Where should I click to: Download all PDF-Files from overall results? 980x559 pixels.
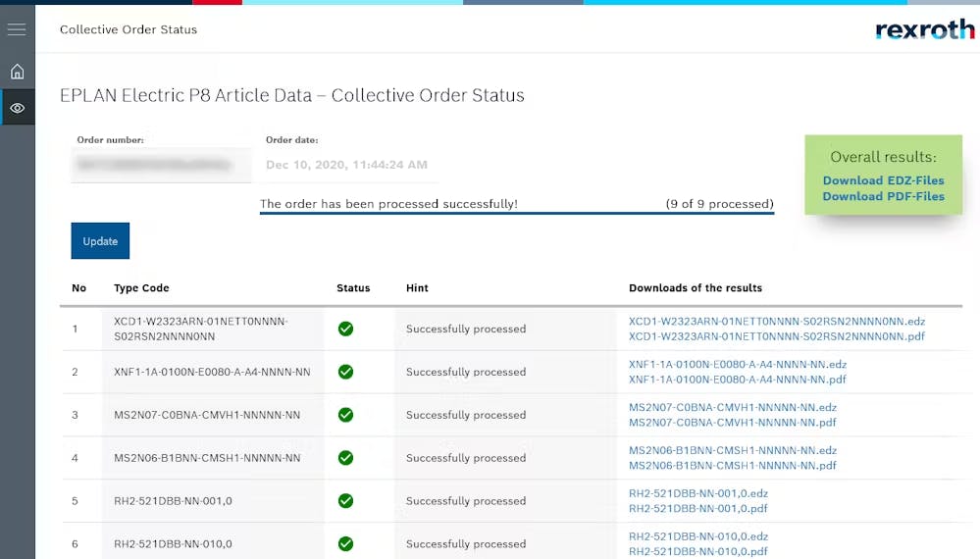[883, 196]
